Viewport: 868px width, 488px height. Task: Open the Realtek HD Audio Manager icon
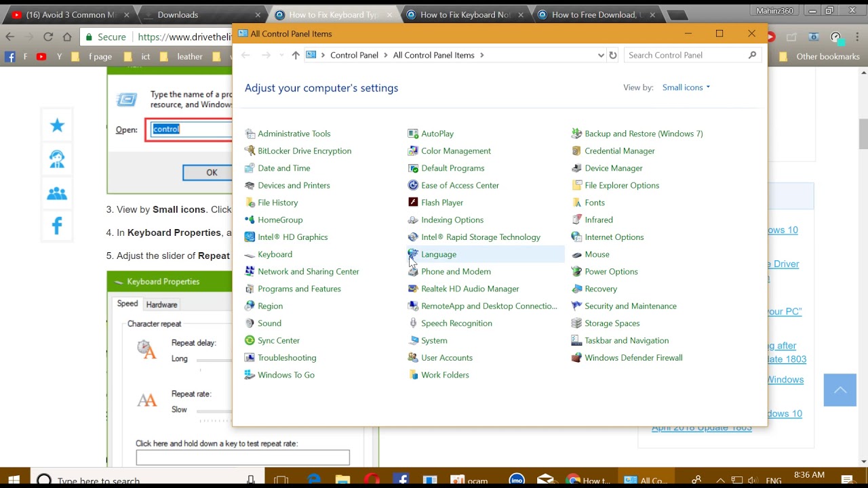click(413, 289)
